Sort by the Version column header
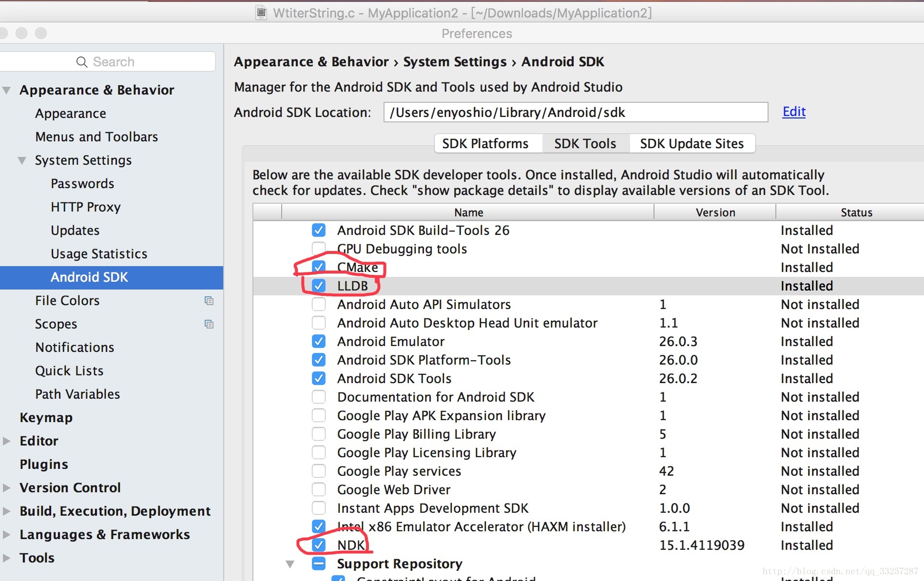 pos(715,213)
